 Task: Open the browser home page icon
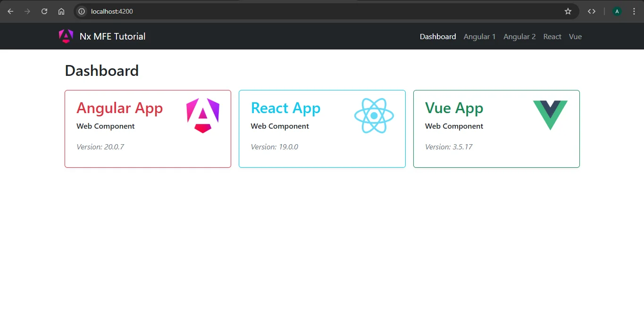[x=61, y=11]
